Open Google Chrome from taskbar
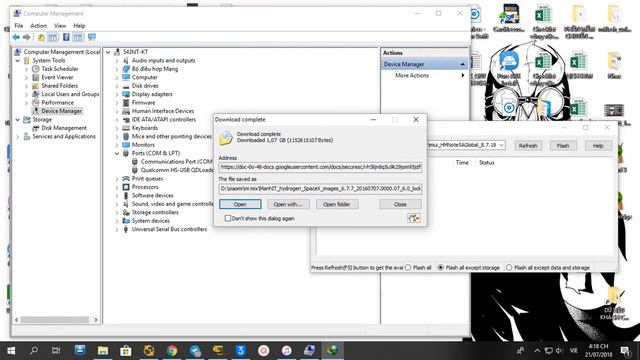The width and height of the screenshot is (640, 360). (172, 351)
